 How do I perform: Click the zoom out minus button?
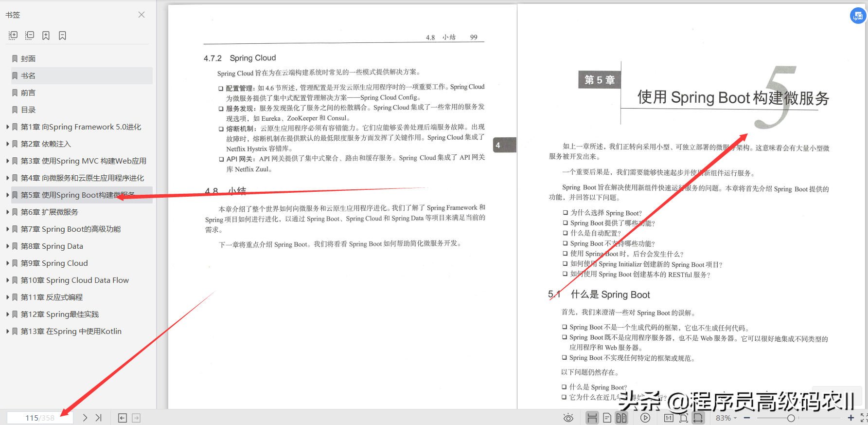pyautogui.click(x=747, y=418)
